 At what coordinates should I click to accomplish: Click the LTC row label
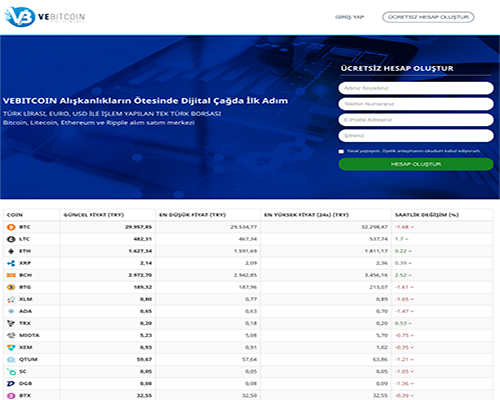click(x=24, y=239)
